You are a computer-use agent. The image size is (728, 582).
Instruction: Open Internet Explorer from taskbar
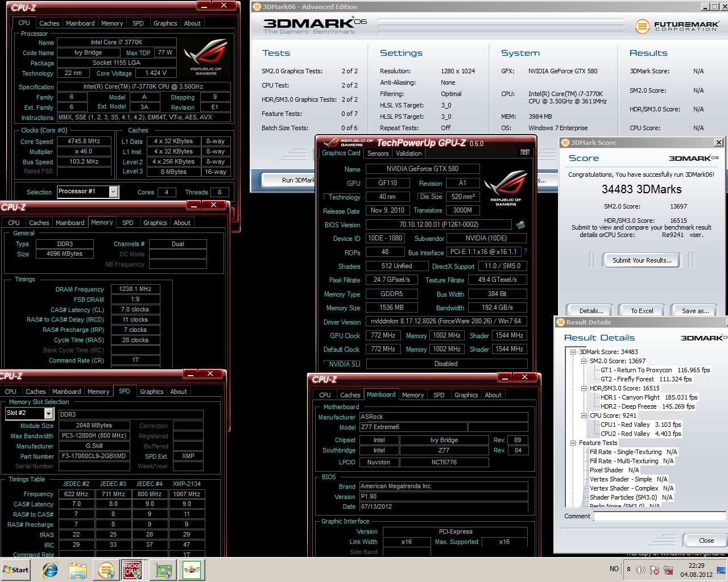click(x=50, y=569)
